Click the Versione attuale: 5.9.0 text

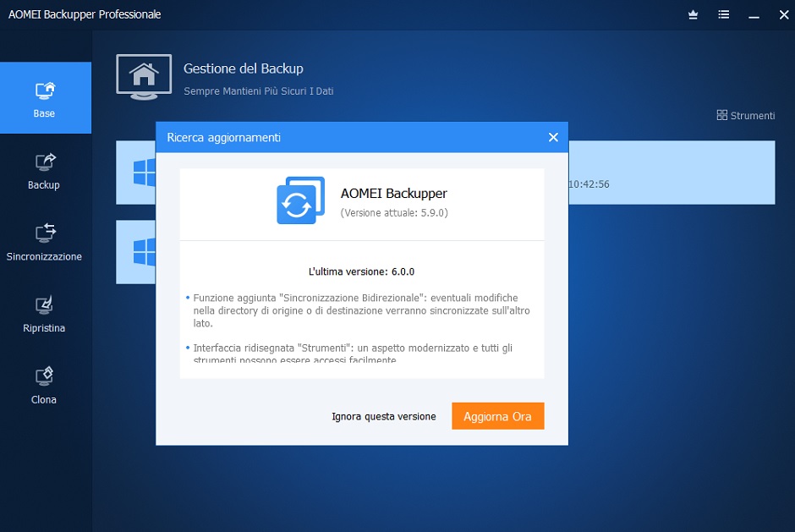coord(394,213)
